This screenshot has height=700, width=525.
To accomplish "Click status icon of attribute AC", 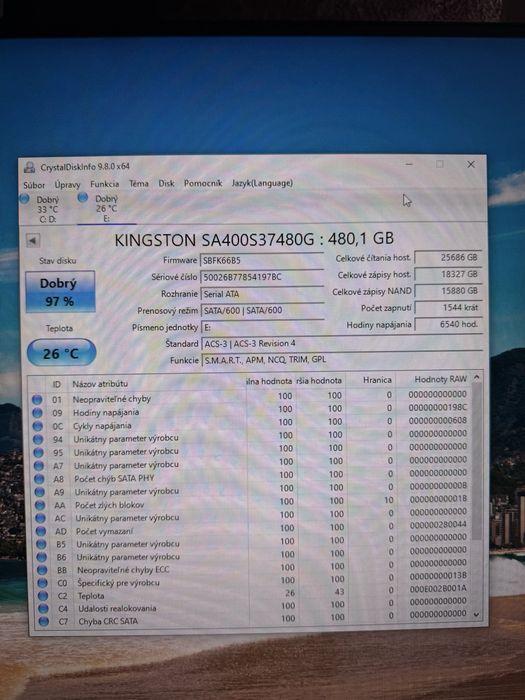I will pyautogui.click(x=41, y=518).
